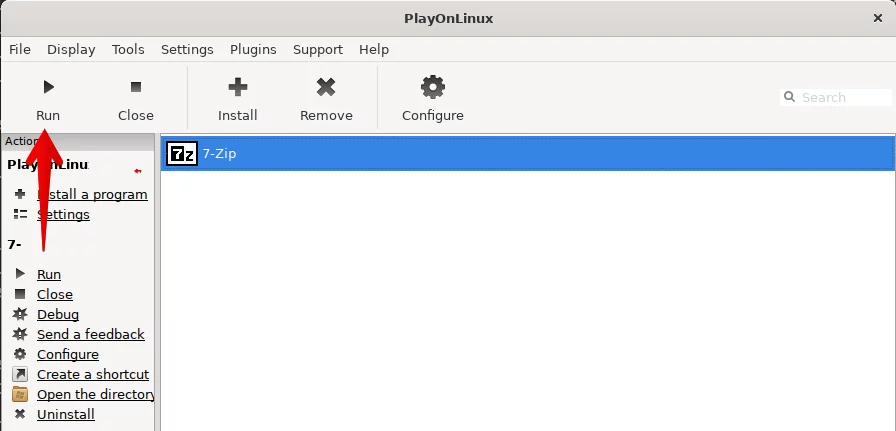Click bug icon beside Debug link
Image resolution: width=896 pixels, height=431 pixels.
coord(20,314)
